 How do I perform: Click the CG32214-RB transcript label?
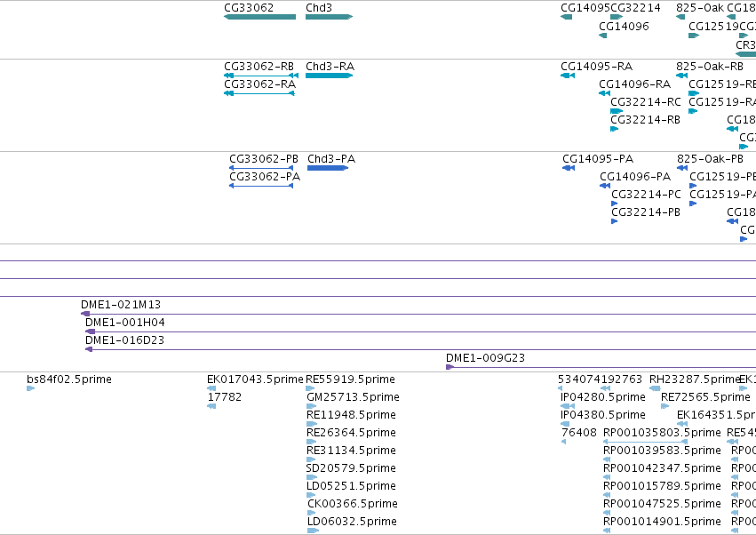pos(645,119)
